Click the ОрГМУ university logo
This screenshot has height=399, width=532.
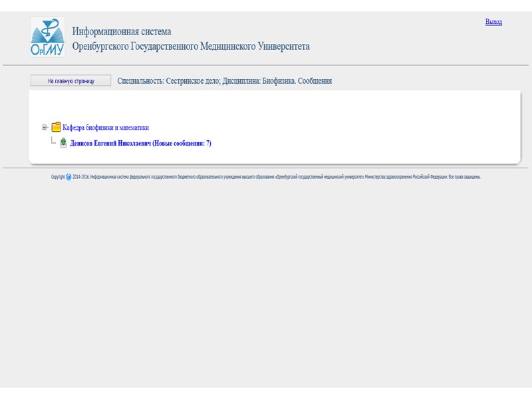(x=47, y=37)
